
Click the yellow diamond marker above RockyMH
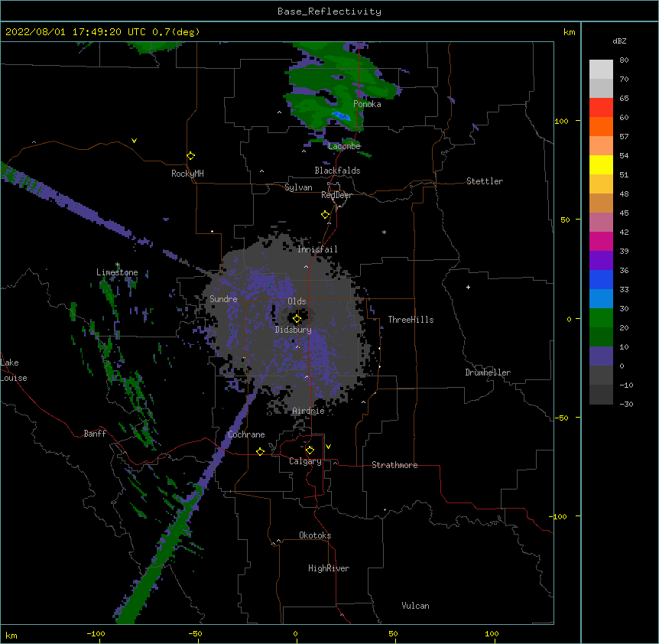(x=190, y=156)
